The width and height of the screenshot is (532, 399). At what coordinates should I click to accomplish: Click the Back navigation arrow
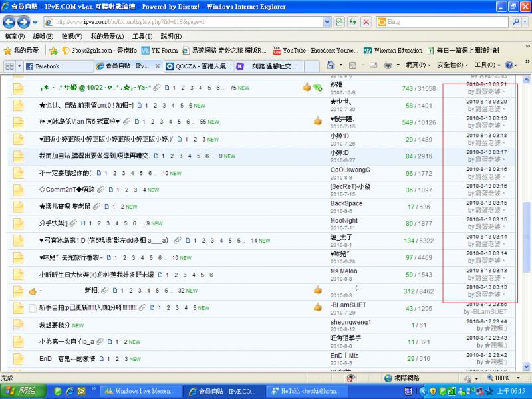pyautogui.click(x=8, y=22)
